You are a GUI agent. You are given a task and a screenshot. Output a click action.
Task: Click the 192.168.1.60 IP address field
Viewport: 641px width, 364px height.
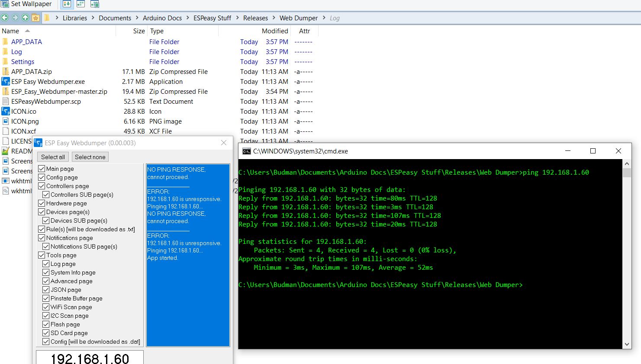coord(90,358)
